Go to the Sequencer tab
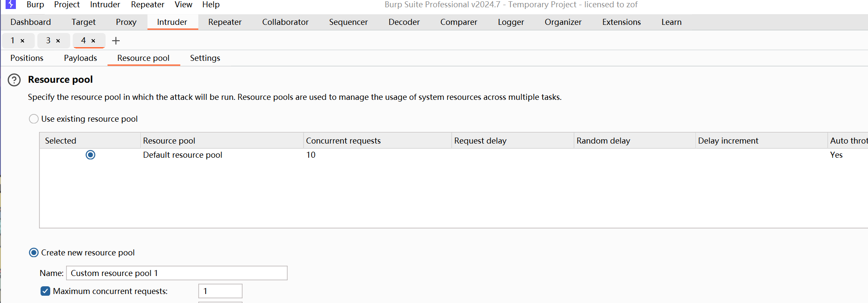 pyautogui.click(x=349, y=22)
